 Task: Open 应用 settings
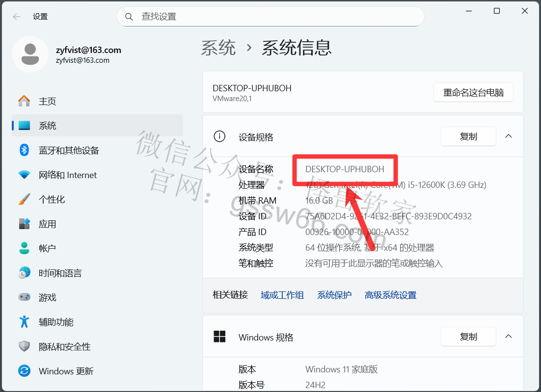click(x=97, y=224)
